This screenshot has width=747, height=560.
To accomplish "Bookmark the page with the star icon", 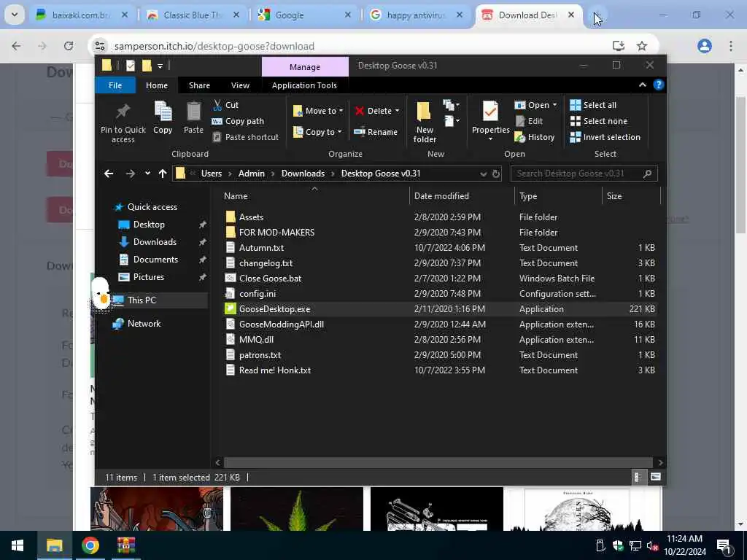I will pos(642,46).
